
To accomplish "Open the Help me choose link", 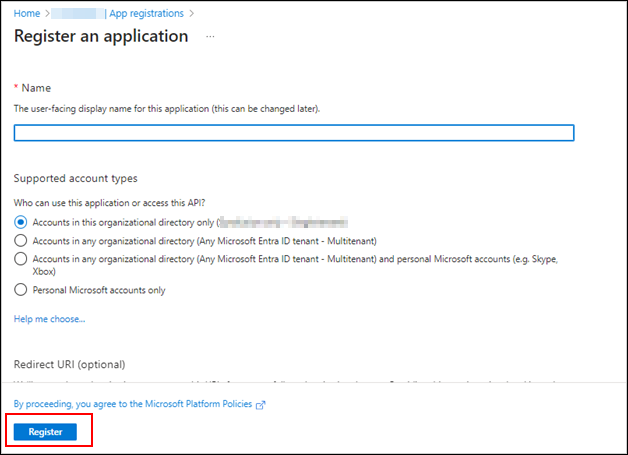I will [49, 319].
